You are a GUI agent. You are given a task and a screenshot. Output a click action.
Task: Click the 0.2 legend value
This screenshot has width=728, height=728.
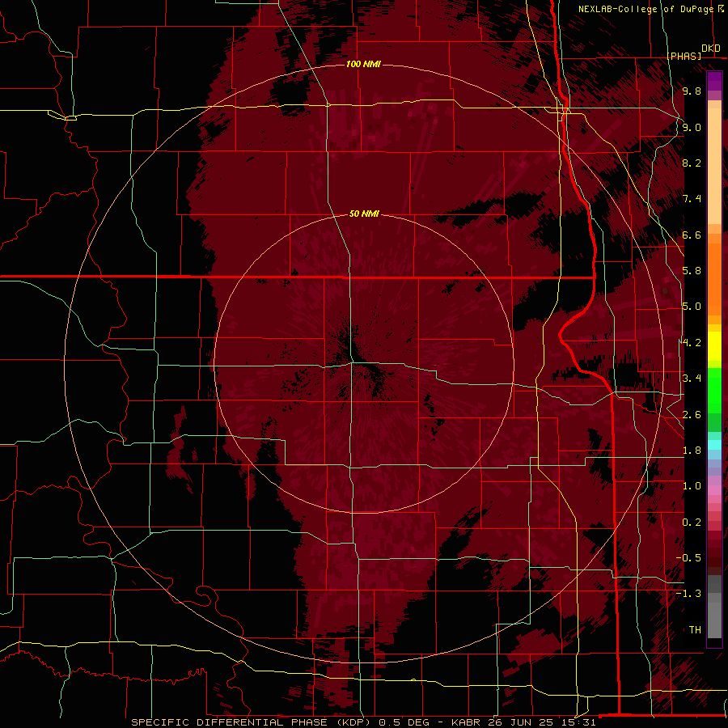pyautogui.click(x=692, y=523)
